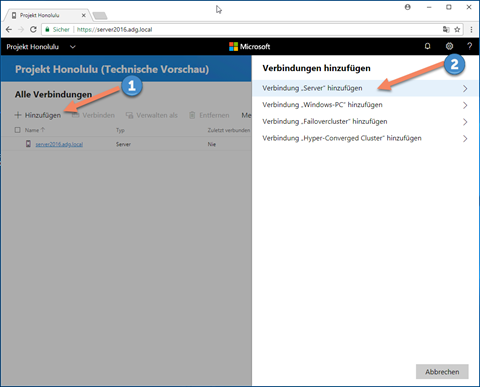Viewport: 480px width, 387px height.
Task: Click the Nie last connected cell
Action: coord(212,144)
